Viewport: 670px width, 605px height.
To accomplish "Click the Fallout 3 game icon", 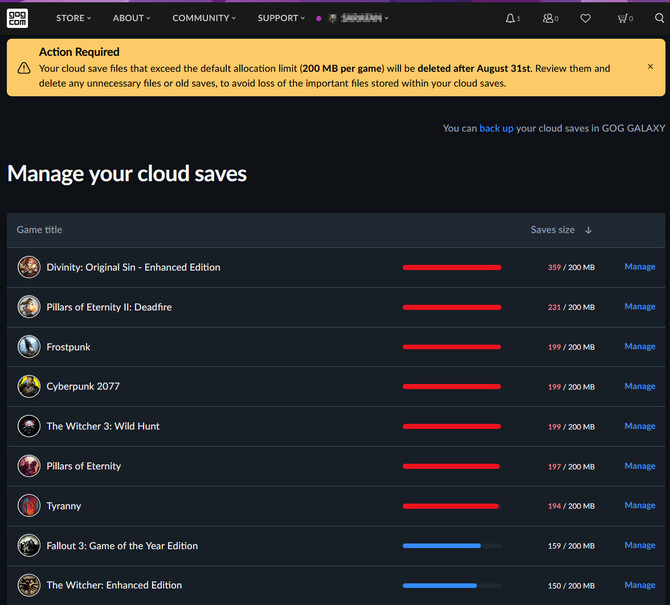I will tap(29, 546).
